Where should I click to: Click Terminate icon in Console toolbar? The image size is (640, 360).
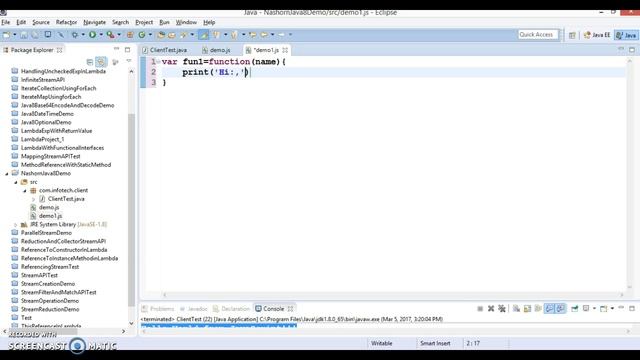[480, 309]
